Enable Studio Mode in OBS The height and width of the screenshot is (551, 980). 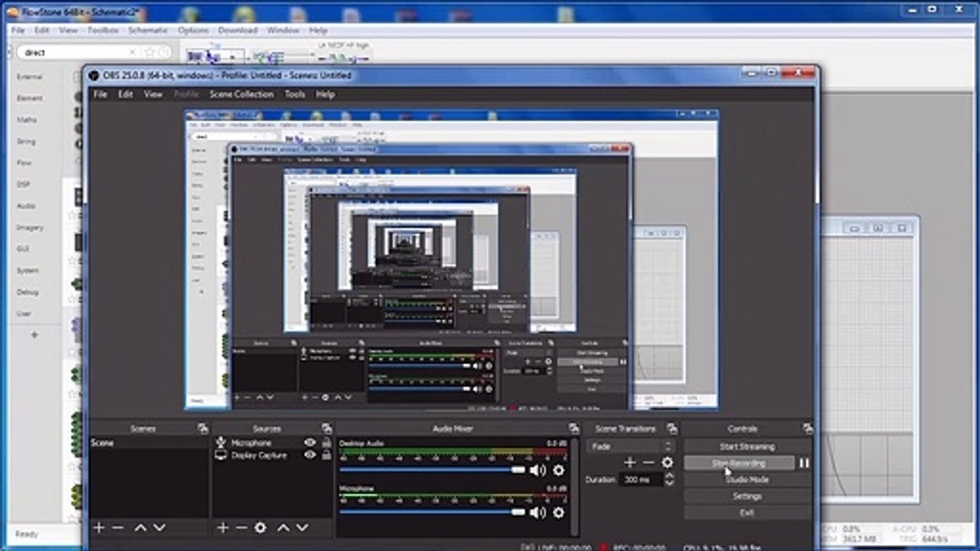pyautogui.click(x=746, y=480)
